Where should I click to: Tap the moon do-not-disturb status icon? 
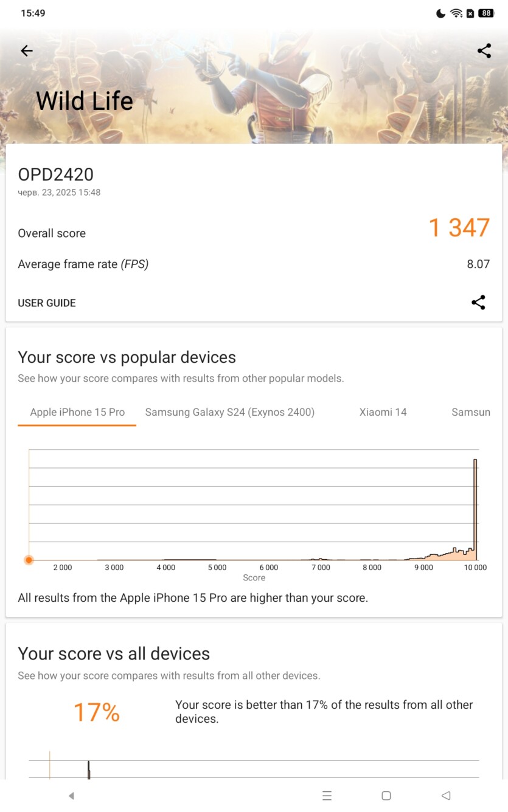pyautogui.click(x=441, y=13)
